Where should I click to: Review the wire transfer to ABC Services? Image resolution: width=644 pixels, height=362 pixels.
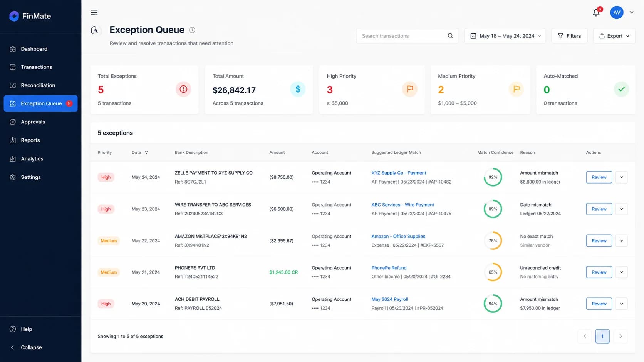click(x=599, y=209)
